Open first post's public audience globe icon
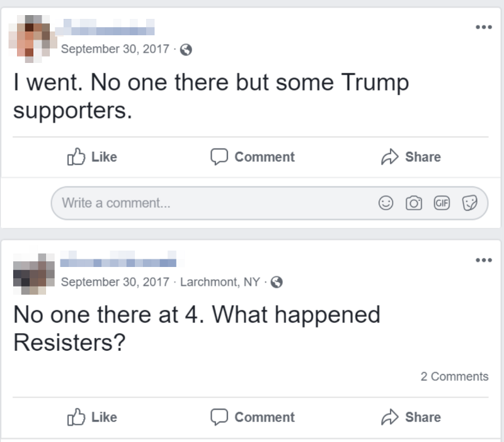Image resolution: width=504 pixels, height=442 pixels. tap(186, 50)
